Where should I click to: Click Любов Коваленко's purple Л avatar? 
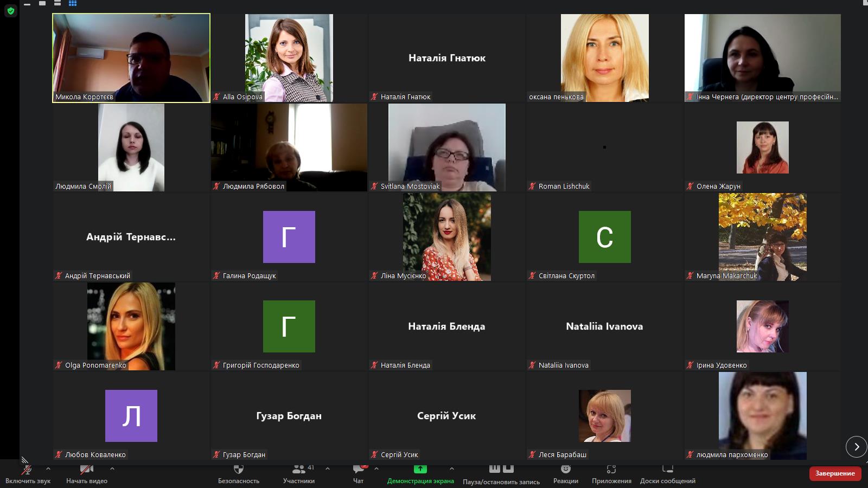click(x=131, y=416)
